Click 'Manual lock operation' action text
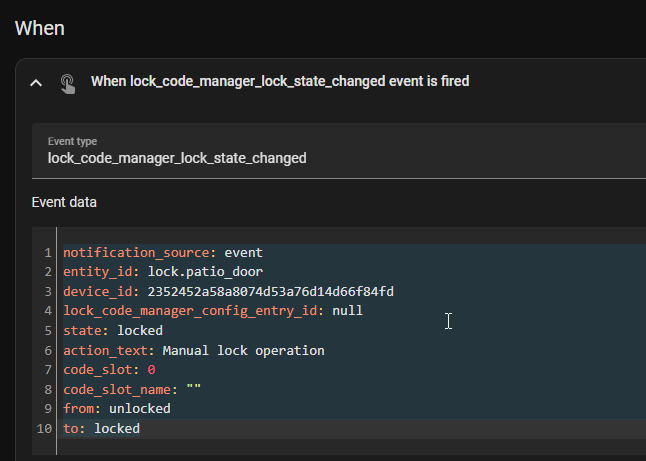Screen dimensions: 646x461 coord(243,351)
